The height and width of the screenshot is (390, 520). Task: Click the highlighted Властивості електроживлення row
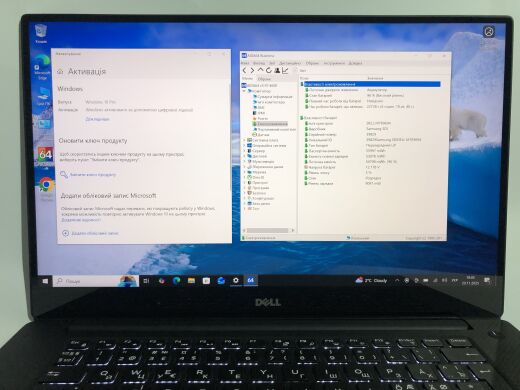[x=372, y=84]
